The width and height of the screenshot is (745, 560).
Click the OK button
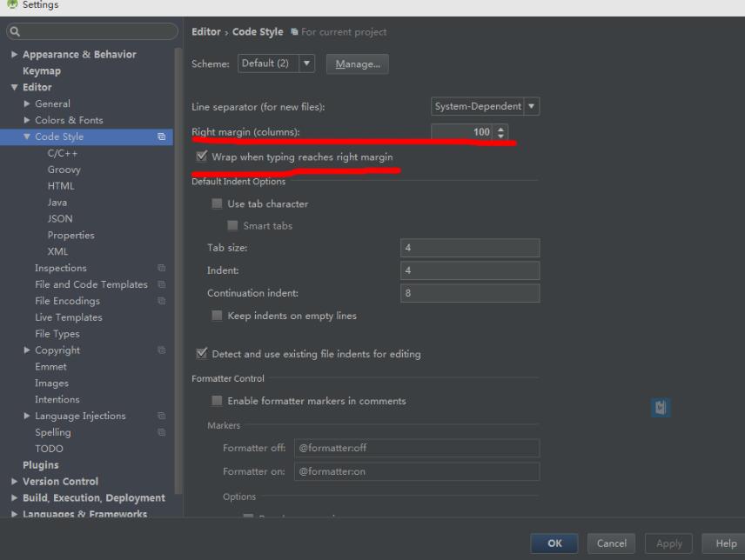click(554, 543)
